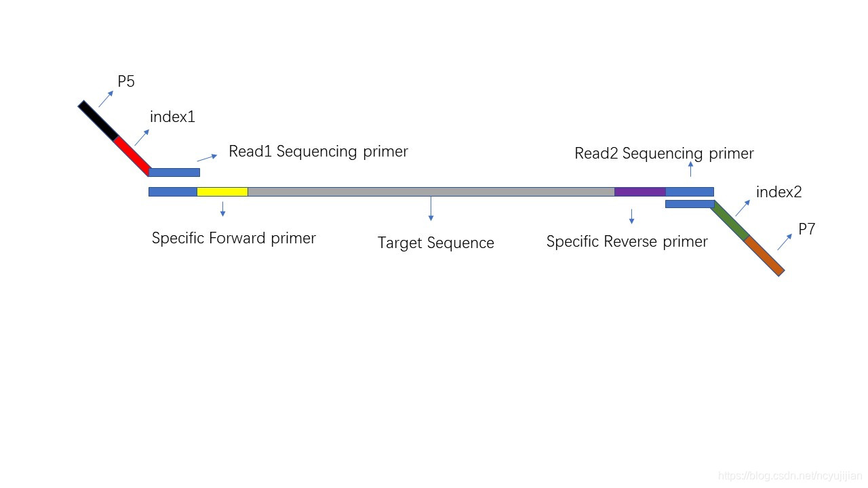Select the yellow Specific Forward primer block
The width and height of the screenshot is (868, 488).
222,192
